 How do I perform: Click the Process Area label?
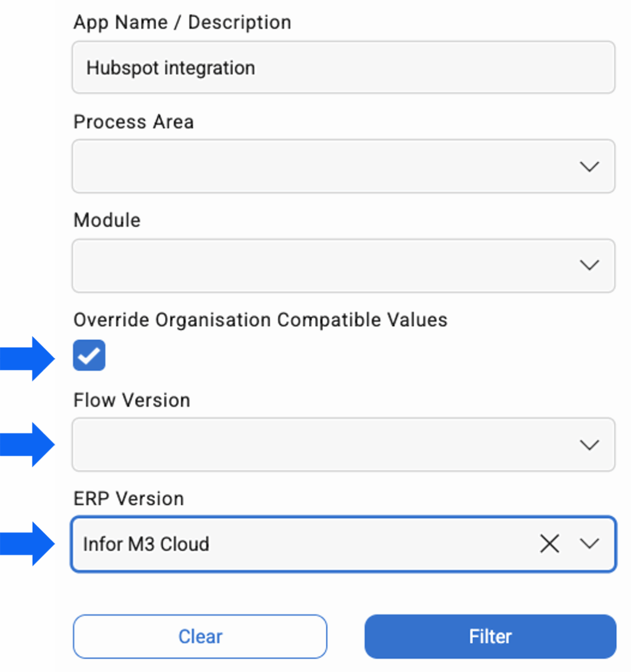[133, 122]
